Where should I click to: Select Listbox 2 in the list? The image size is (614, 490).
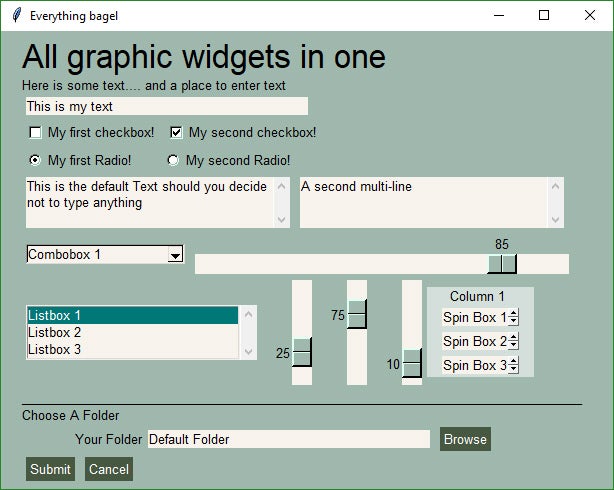click(132, 332)
